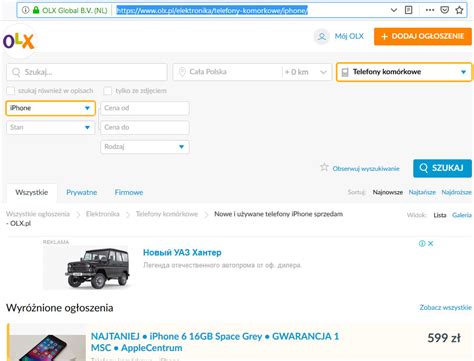Click the Cena od price field
Viewport: 474px width, 361px height.
[x=145, y=108]
